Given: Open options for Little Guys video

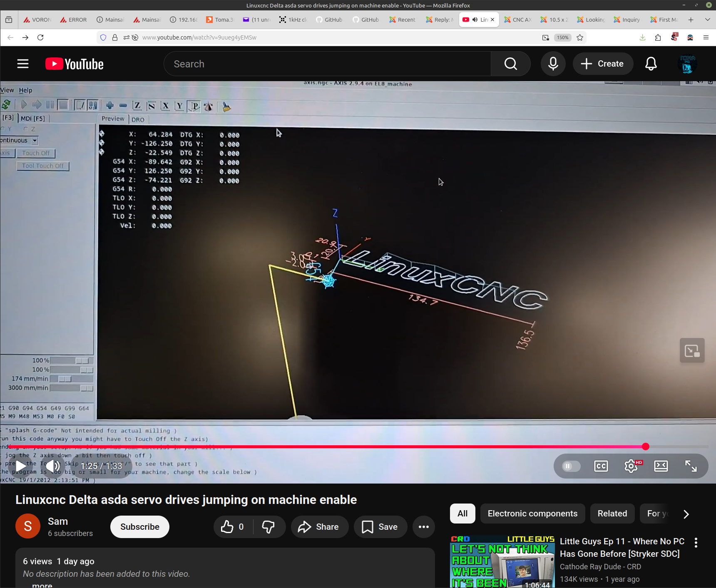Looking at the screenshot, I should [x=696, y=542].
